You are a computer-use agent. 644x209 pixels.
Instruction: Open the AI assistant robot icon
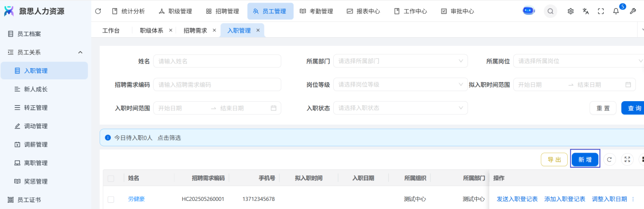[529, 11]
